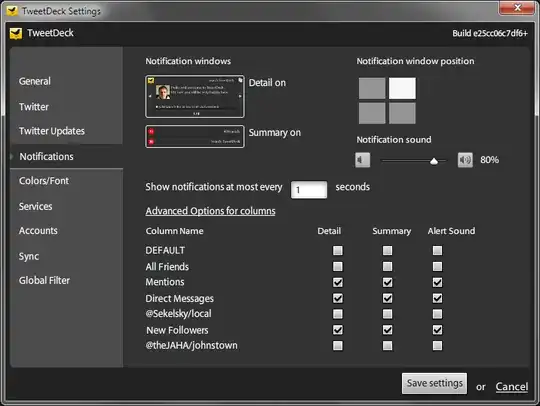Select top-right notification window position
The image size is (540, 406).
point(402,88)
